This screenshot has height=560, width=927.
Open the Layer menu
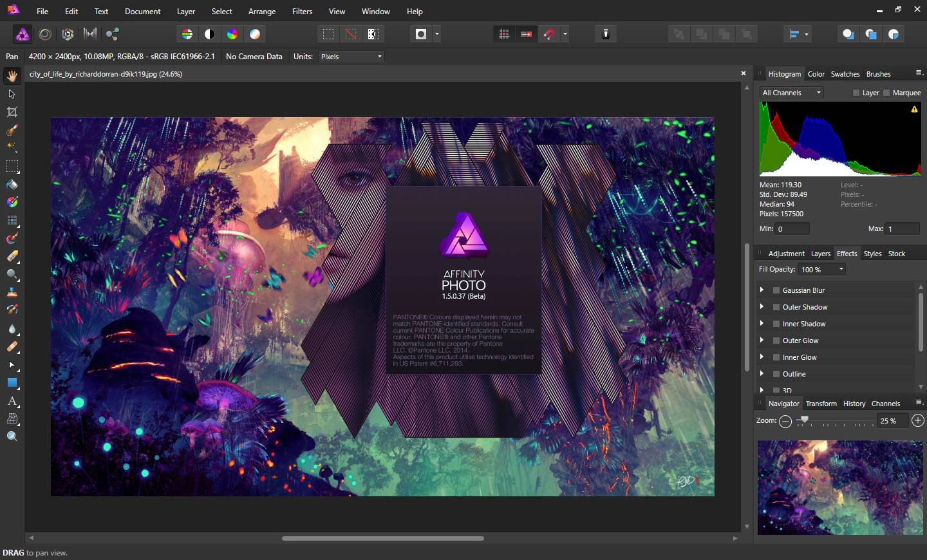click(186, 12)
